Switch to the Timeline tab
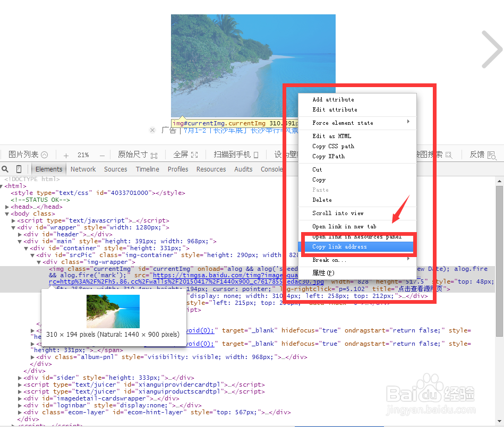 coord(148,169)
